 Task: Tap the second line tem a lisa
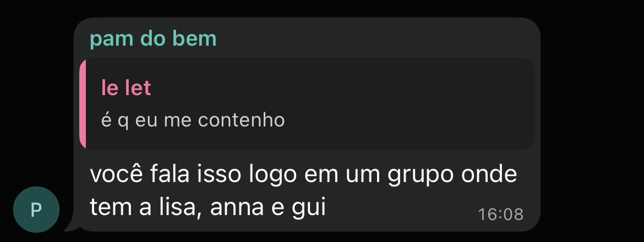click(x=208, y=207)
